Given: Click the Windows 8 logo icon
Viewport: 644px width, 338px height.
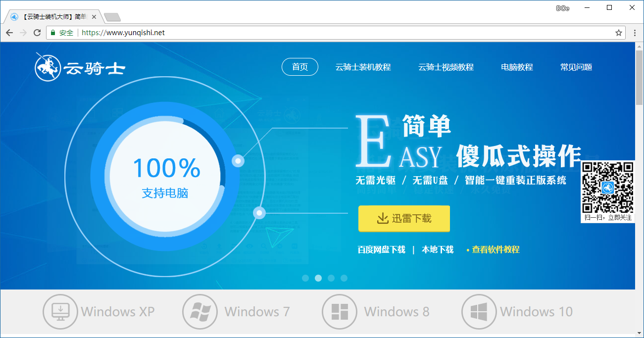Looking at the screenshot, I should click(x=340, y=312).
